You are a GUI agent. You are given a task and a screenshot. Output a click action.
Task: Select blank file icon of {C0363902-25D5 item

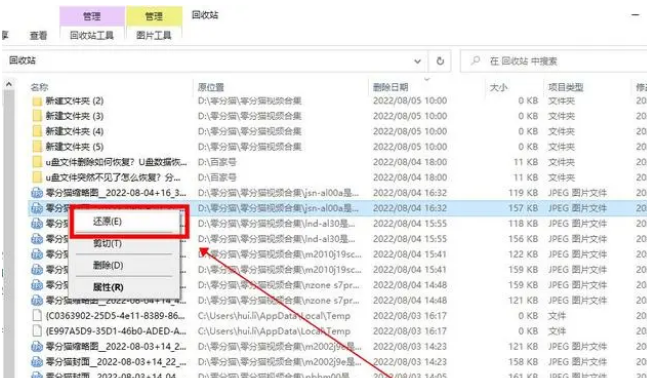[37, 316]
